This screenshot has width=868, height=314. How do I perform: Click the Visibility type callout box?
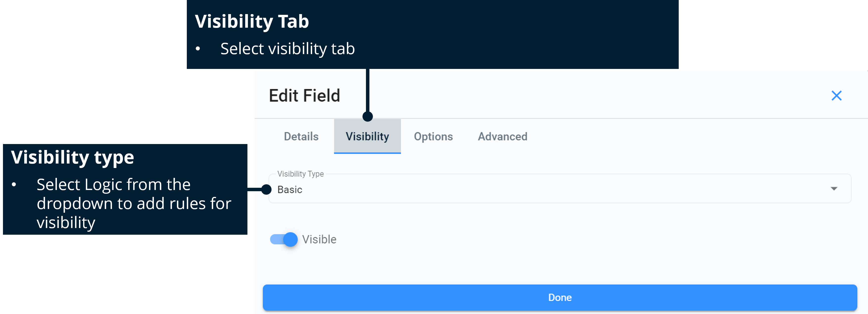125,188
